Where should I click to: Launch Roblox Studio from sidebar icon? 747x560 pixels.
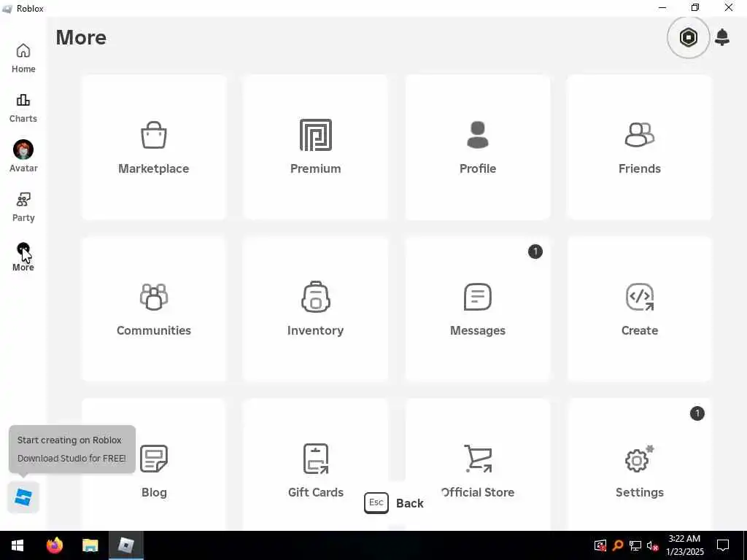[23, 497]
